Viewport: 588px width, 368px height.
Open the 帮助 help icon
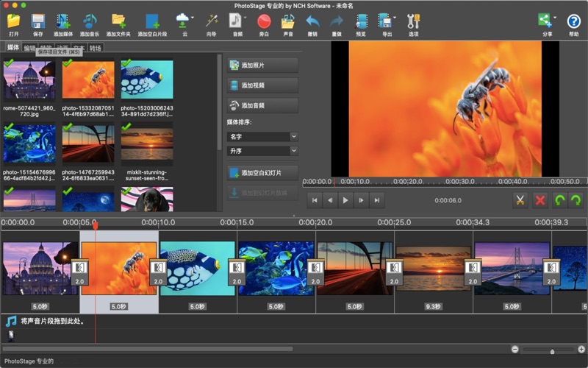pyautogui.click(x=573, y=21)
